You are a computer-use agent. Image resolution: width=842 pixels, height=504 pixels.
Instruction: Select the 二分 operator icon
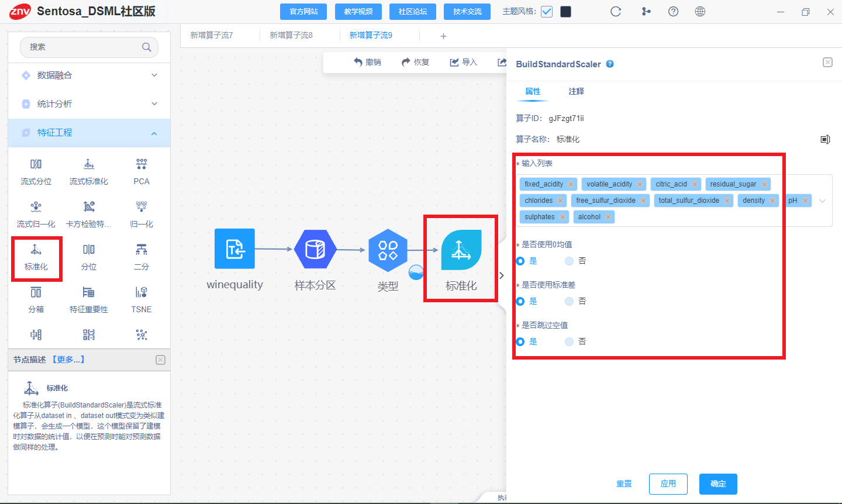point(142,250)
